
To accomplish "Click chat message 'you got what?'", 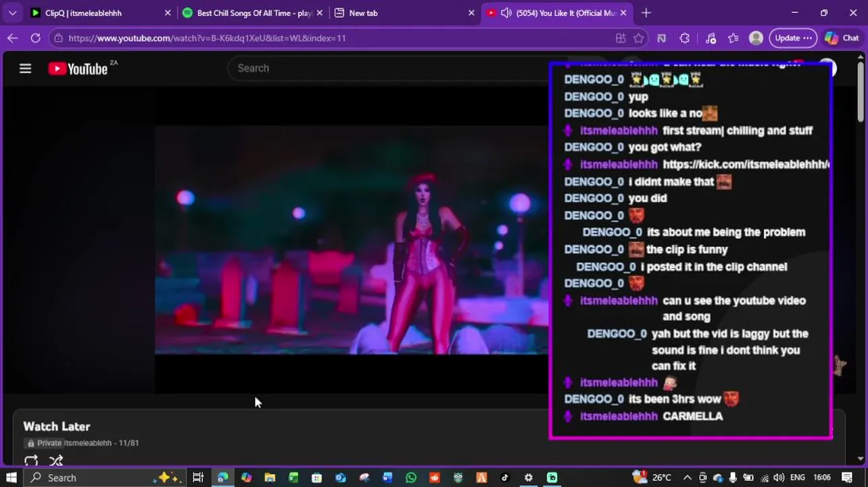I will pos(665,147).
